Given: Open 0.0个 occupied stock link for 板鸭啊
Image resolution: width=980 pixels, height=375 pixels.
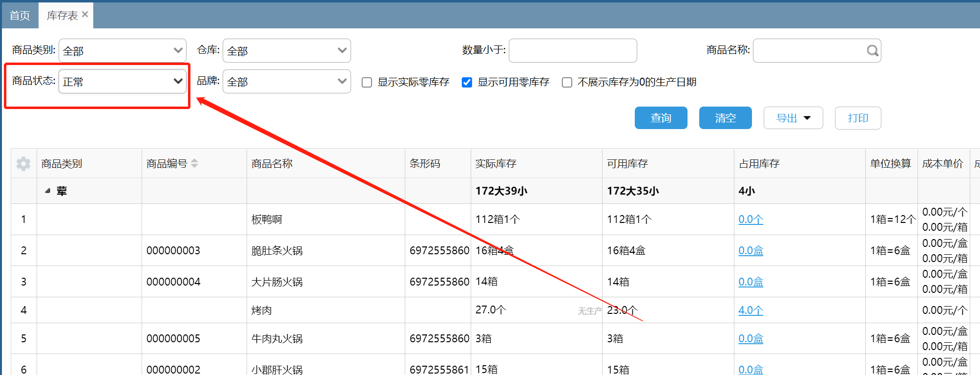Looking at the screenshot, I should point(751,220).
